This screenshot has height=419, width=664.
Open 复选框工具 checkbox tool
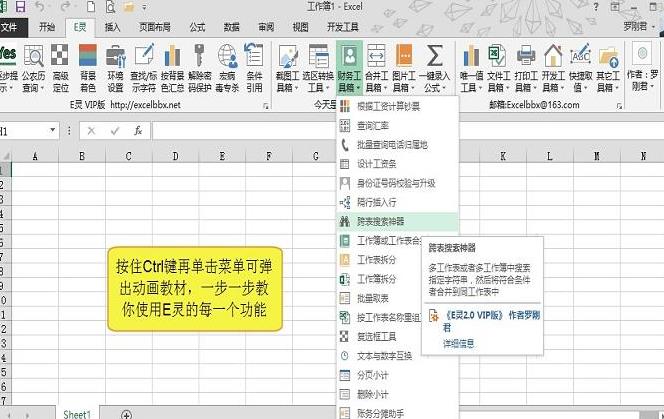click(377, 336)
